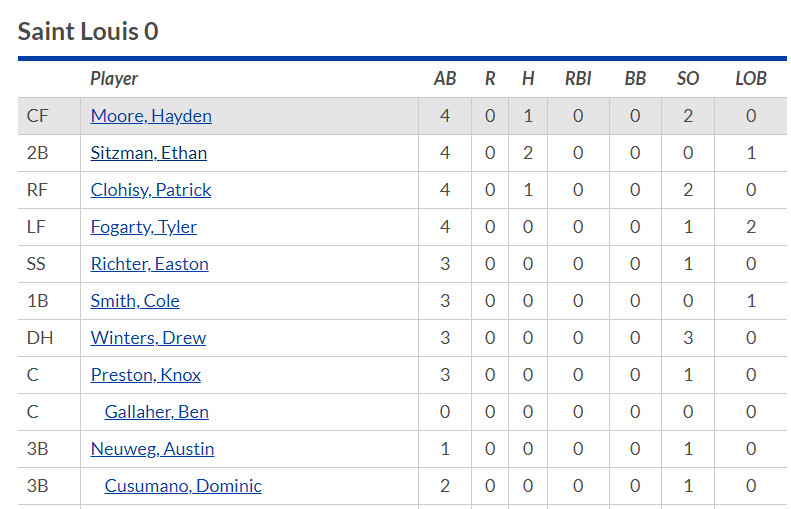The height and width of the screenshot is (509, 791).
Task: Click Neuweg, Austin player link
Action: point(152,449)
